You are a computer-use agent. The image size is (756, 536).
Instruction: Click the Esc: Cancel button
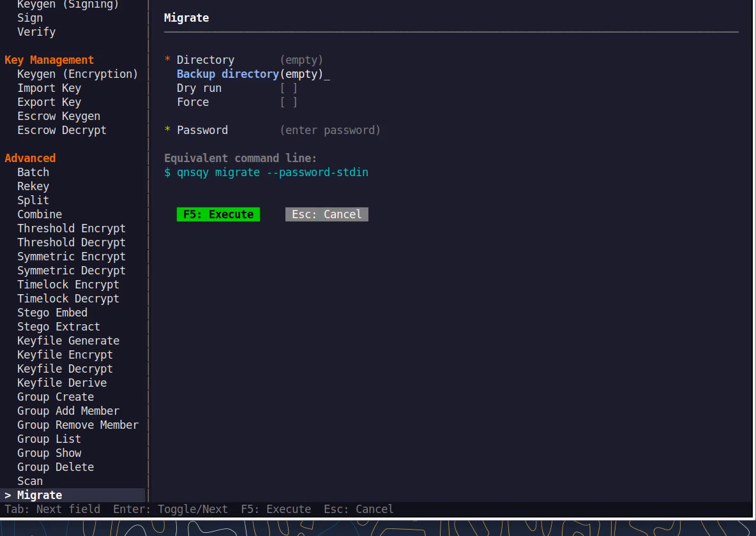point(327,214)
